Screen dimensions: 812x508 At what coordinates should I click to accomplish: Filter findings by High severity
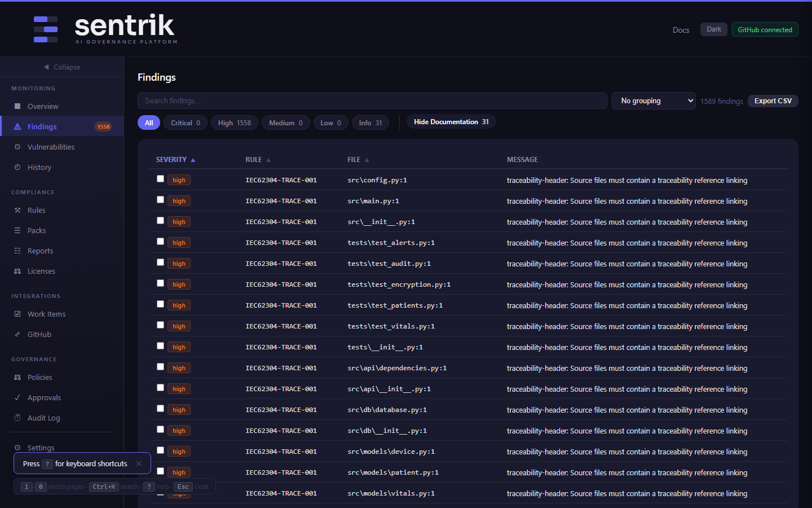pos(235,122)
